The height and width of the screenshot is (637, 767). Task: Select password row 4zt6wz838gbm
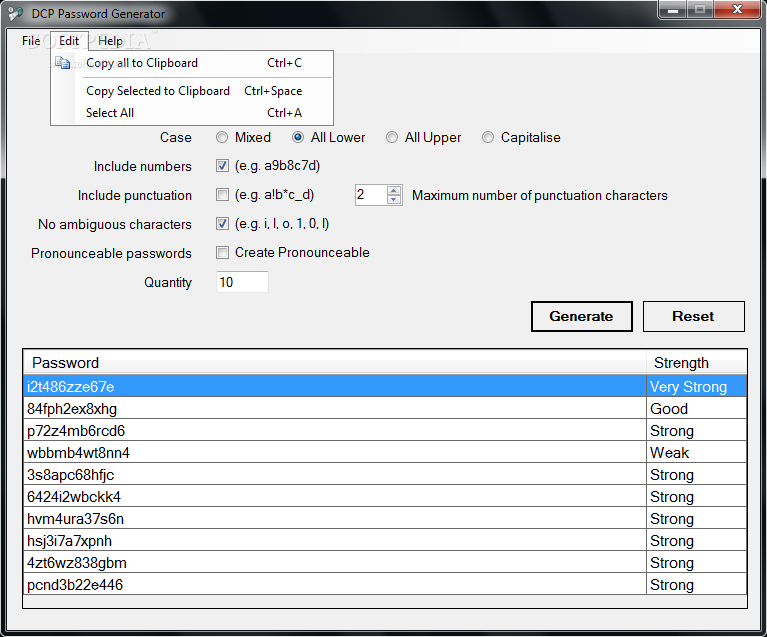[x=335, y=563]
